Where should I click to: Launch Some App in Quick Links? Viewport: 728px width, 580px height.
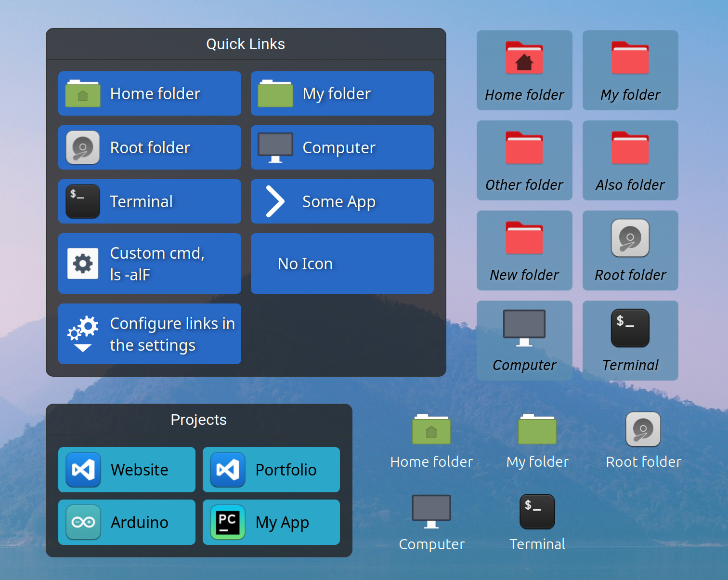[342, 201]
